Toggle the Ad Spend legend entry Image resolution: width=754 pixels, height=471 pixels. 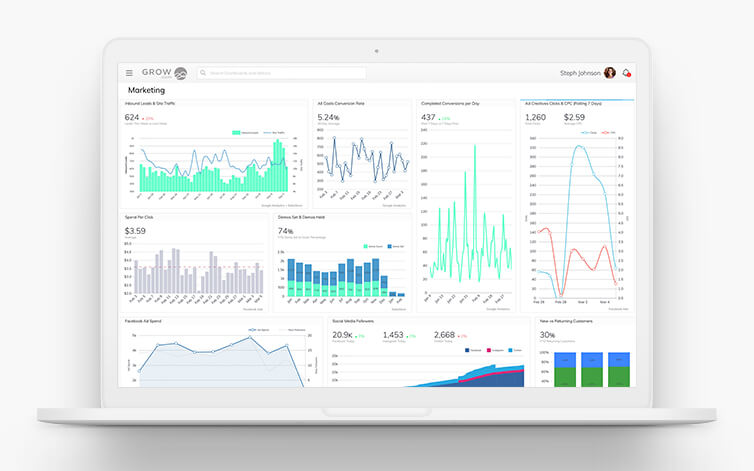(x=255, y=329)
